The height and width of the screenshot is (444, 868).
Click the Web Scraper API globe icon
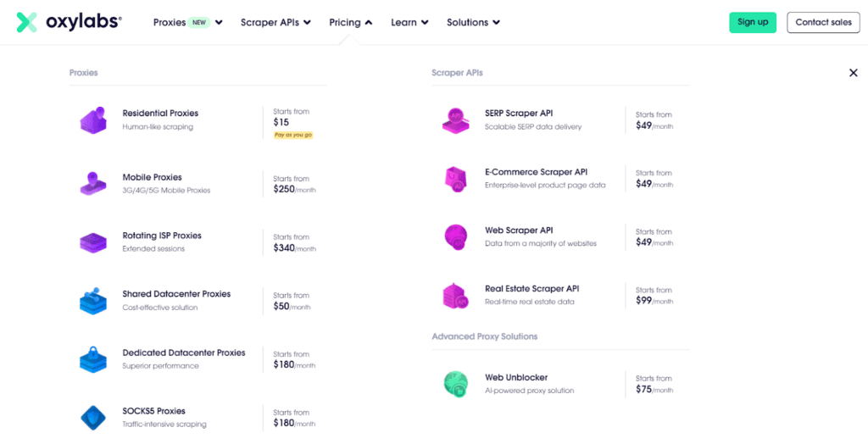455,237
